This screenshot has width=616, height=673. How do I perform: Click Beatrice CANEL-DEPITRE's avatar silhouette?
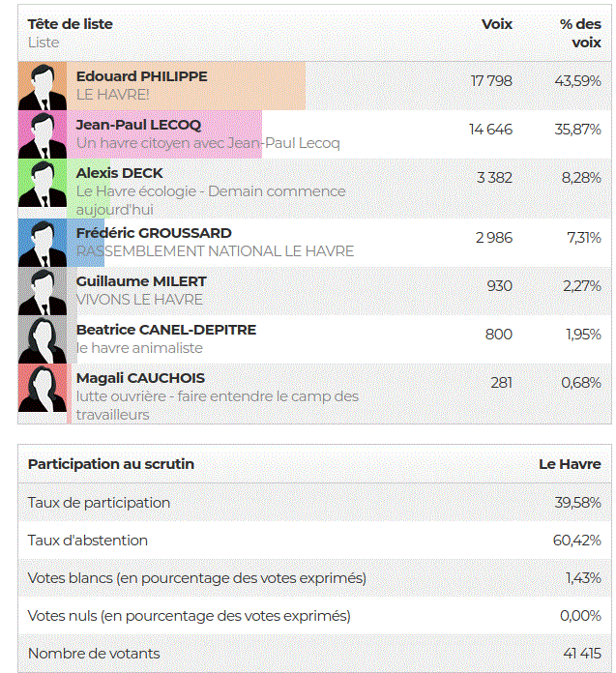point(43,339)
